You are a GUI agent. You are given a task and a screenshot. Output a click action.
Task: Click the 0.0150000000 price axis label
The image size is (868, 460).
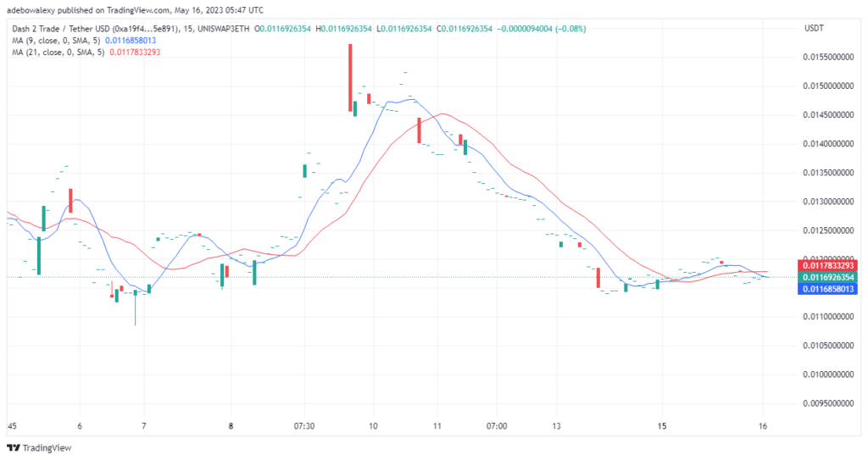tap(828, 86)
